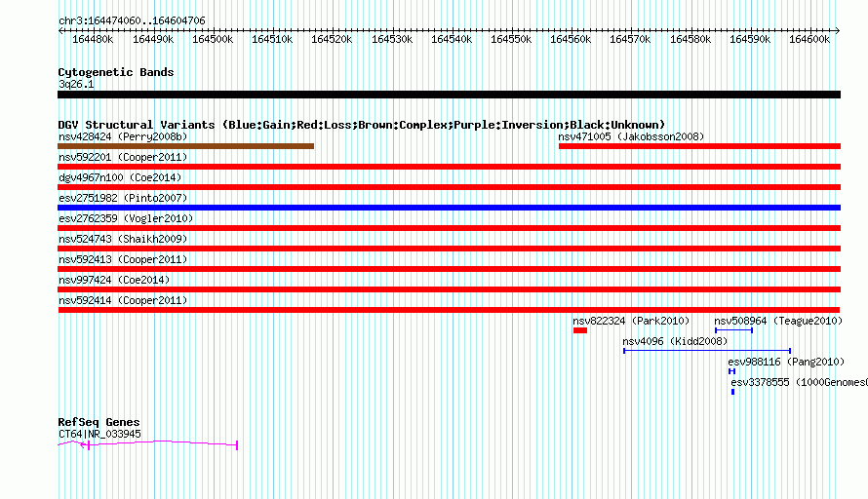The width and height of the screenshot is (868, 499).
Task: Open the nsv592414 (Cooper2011) label
Action: click(x=123, y=300)
